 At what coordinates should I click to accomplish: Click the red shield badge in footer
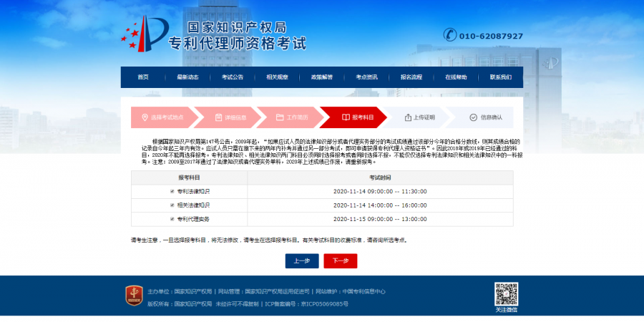pyautogui.click(x=134, y=296)
